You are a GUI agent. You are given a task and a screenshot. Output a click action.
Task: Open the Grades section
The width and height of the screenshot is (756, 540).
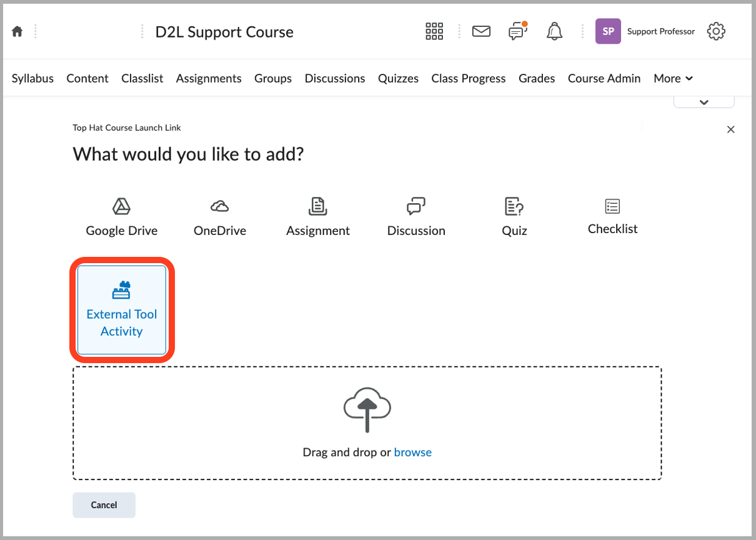(537, 78)
